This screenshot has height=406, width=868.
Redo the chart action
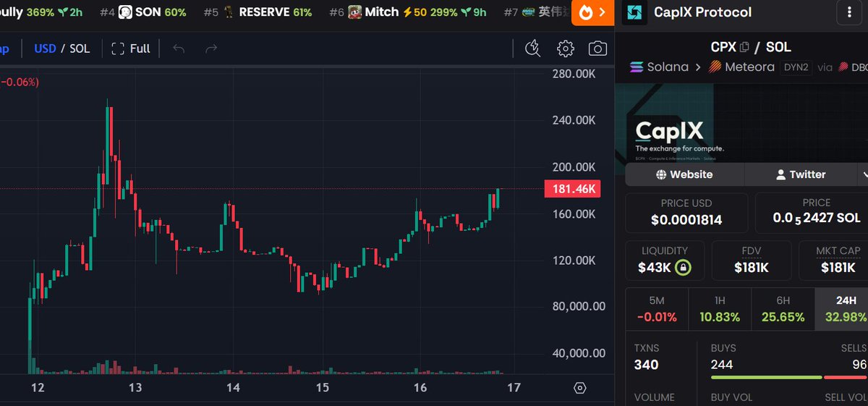211,48
